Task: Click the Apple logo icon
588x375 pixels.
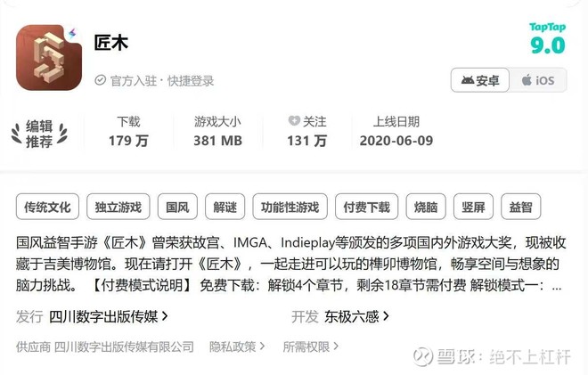Action: [x=527, y=80]
